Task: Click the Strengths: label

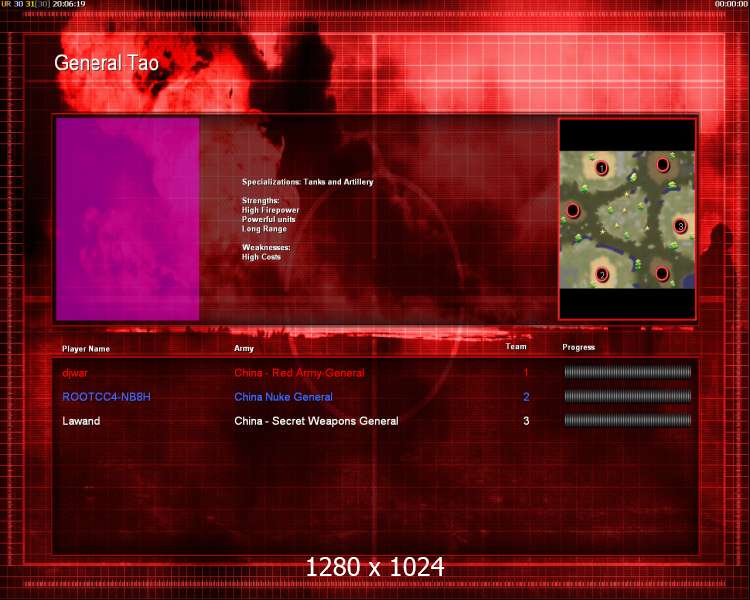Action: [x=261, y=200]
